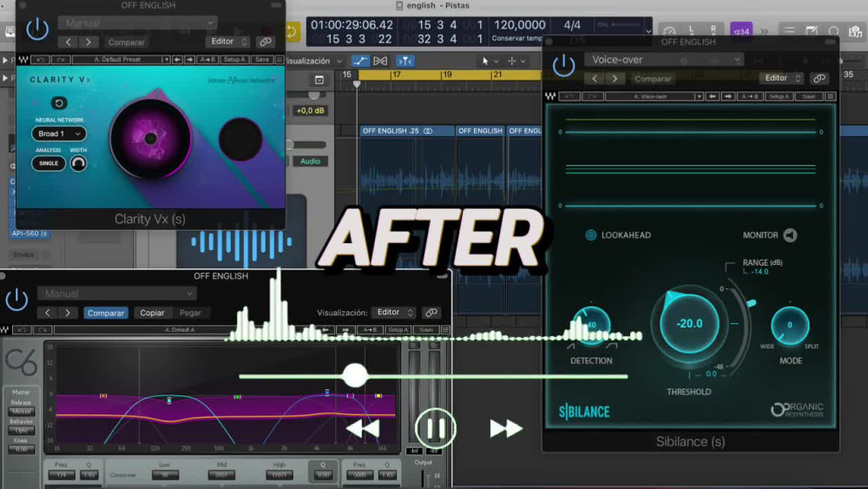Click undo arrow in Clarity Vx toolbar

[40, 59]
